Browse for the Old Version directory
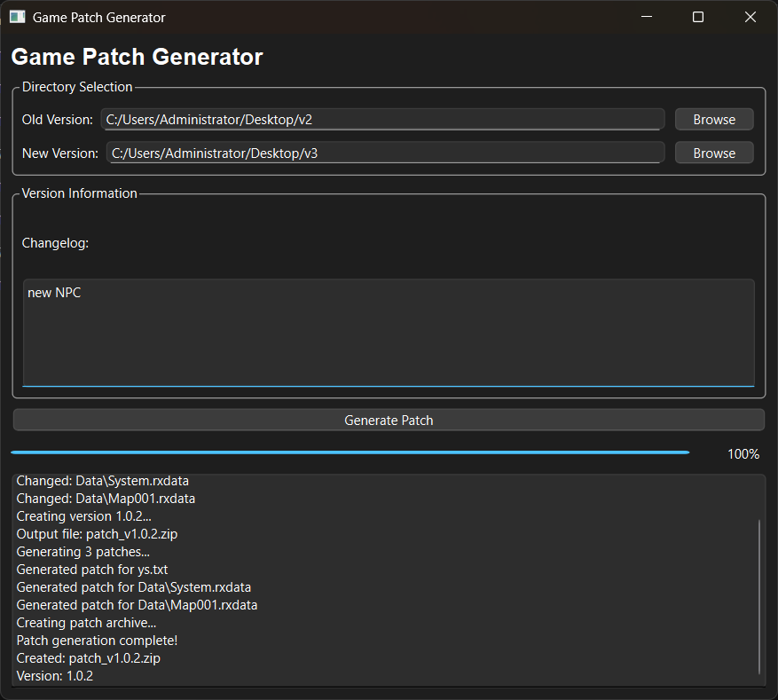Screen dimensions: 778x700 (714, 120)
